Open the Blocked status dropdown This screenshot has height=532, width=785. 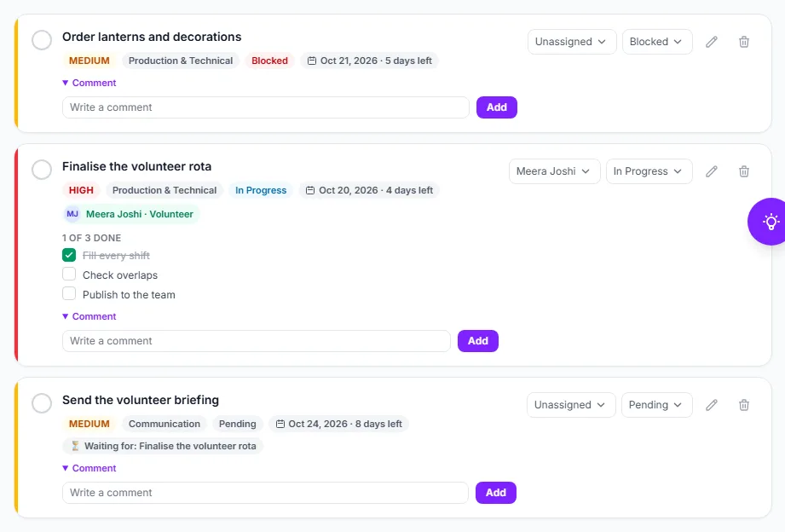click(657, 42)
